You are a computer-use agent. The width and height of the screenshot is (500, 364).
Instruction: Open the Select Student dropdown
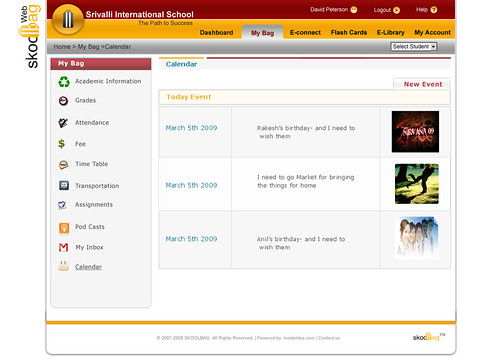pyautogui.click(x=414, y=47)
